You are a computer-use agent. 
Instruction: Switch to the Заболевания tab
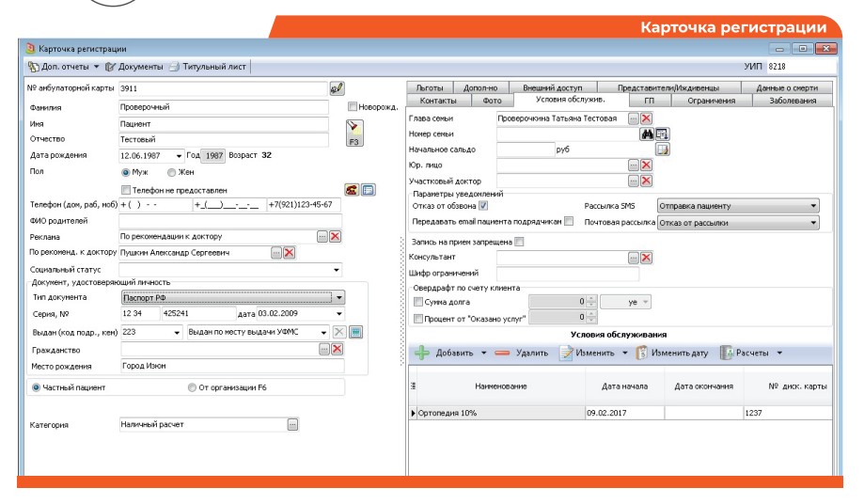tap(793, 101)
